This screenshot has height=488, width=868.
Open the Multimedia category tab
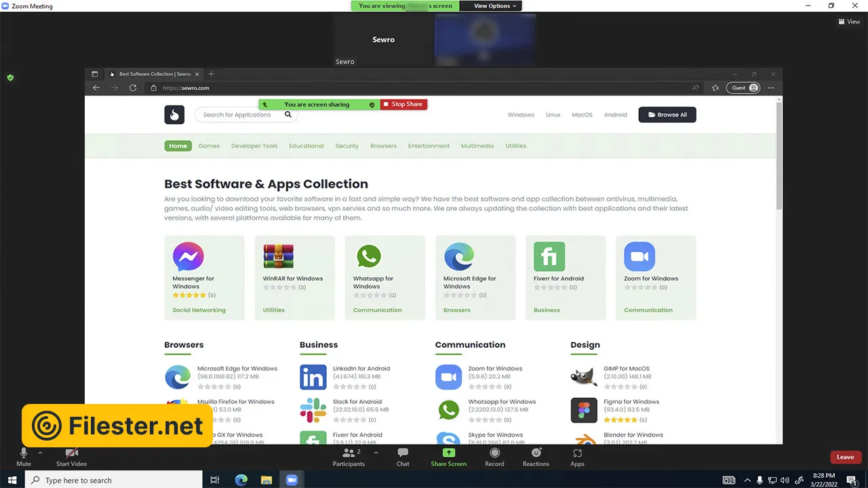click(477, 146)
